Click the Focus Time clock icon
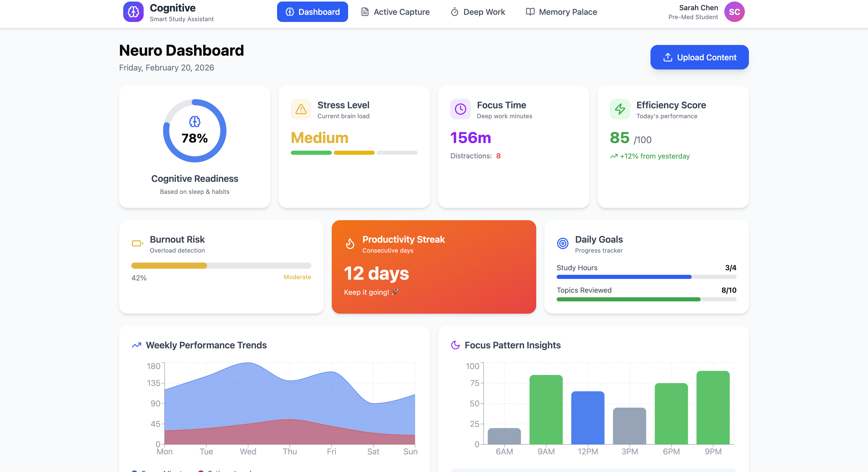This screenshot has height=472, width=868. pos(460,109)
